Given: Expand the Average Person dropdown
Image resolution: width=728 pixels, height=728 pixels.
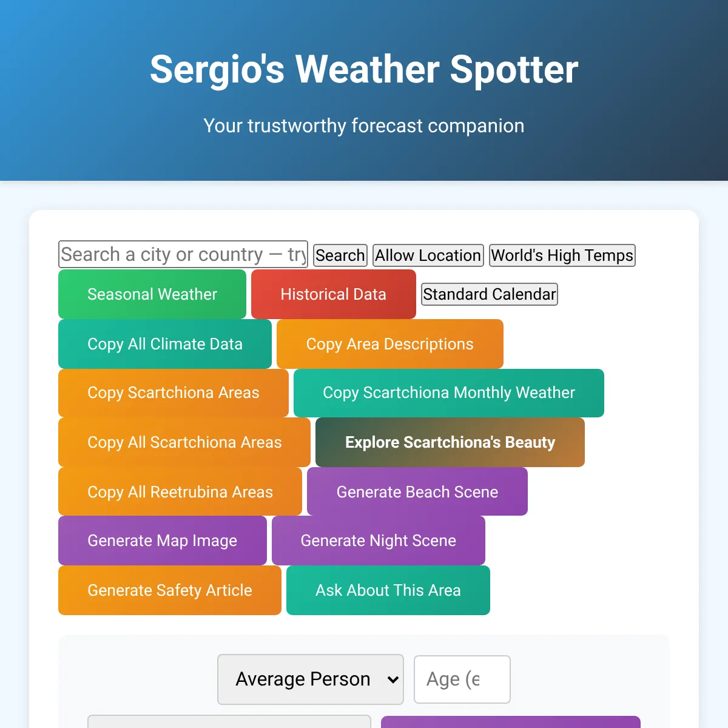Looking at the screenshot, I should 311,679.
